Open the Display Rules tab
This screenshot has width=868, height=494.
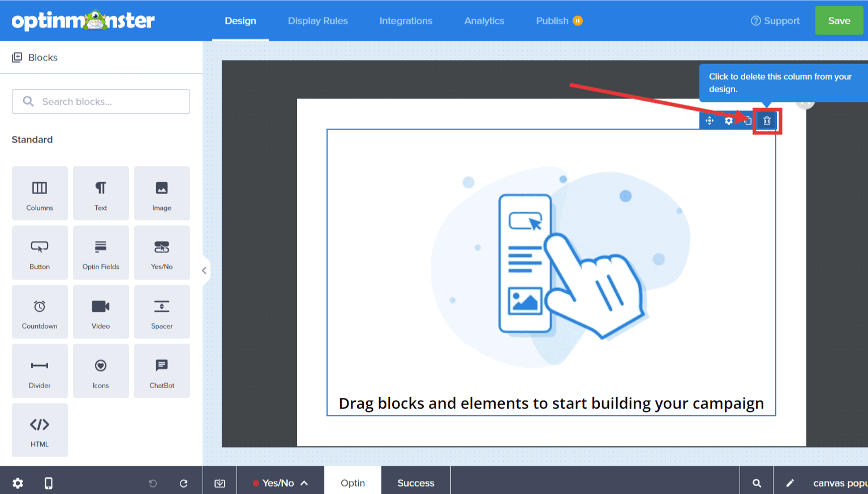(318, 20)
